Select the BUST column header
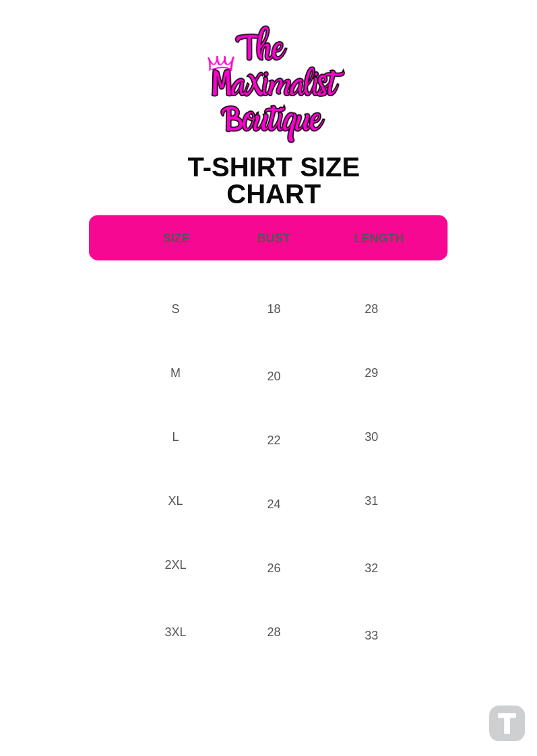This screenshot has height=756, width=537. point(274,238)
